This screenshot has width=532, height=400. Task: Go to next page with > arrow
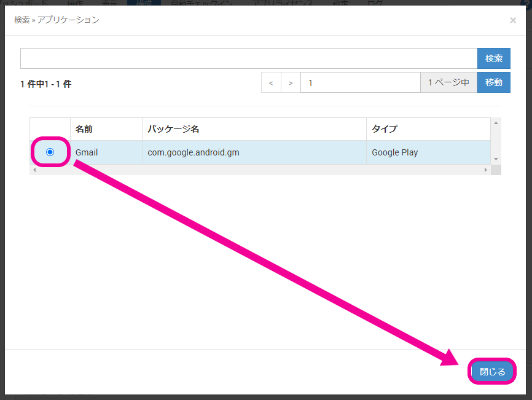coord(291,82)
